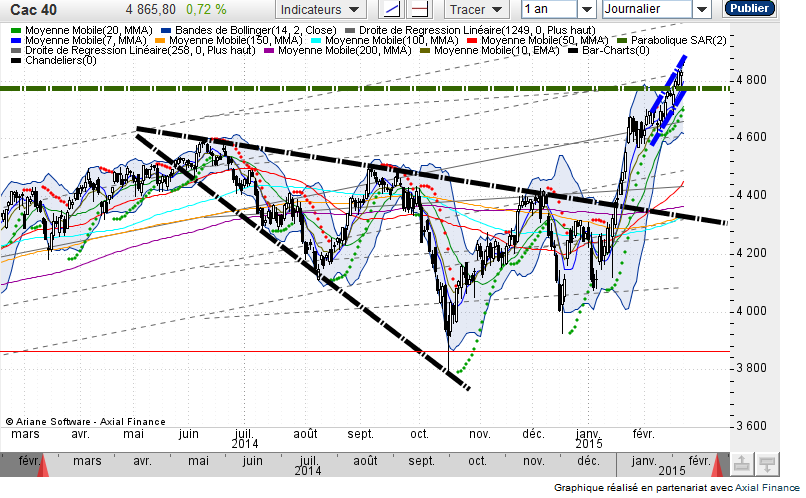Click the 4 865,80 price value
This screenshot has height=498, width=806.
click(x=151, y=9)
